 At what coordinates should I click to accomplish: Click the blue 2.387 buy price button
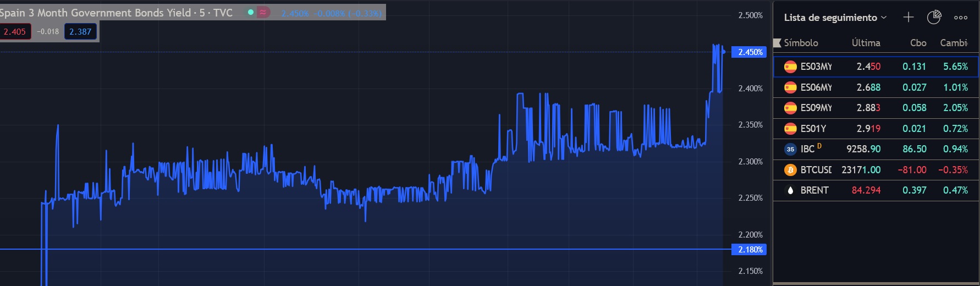click(80, 32)
